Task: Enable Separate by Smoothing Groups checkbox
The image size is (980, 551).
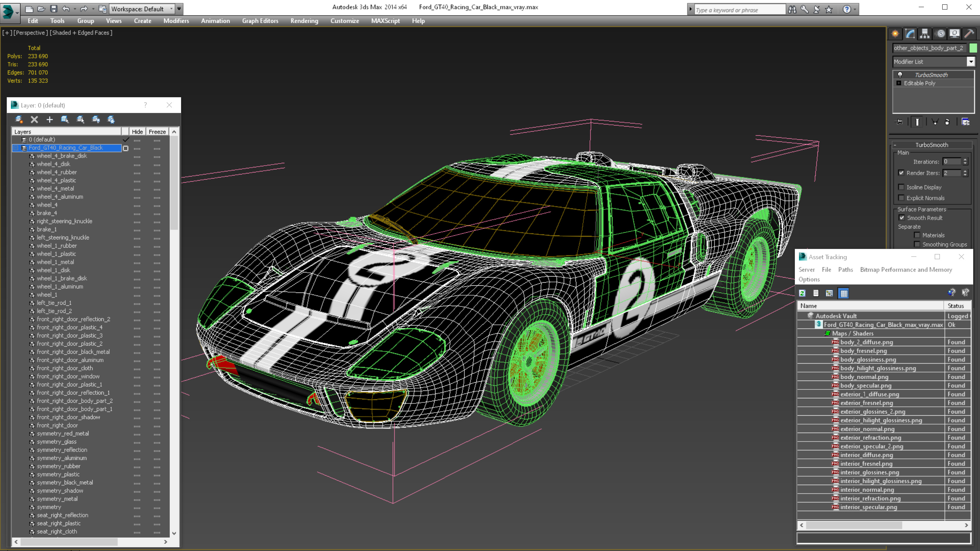Action: pyautogui.click(x=917, y=244)
